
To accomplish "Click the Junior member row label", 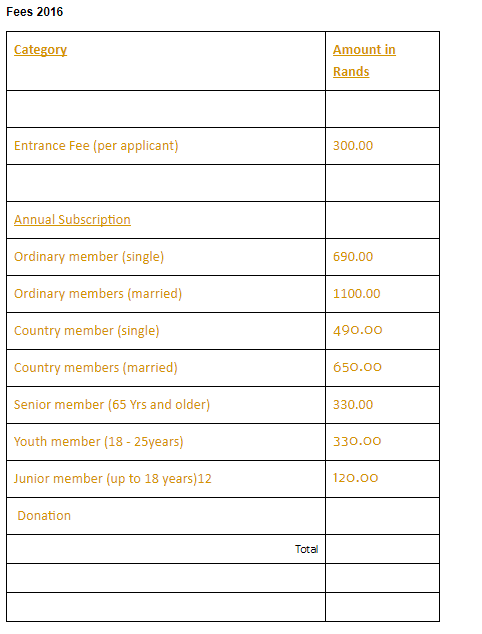I will (x=113, y=479).
